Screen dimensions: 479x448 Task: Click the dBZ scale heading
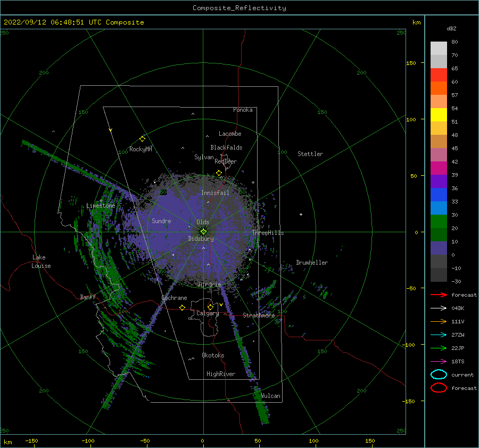[451, 28]
